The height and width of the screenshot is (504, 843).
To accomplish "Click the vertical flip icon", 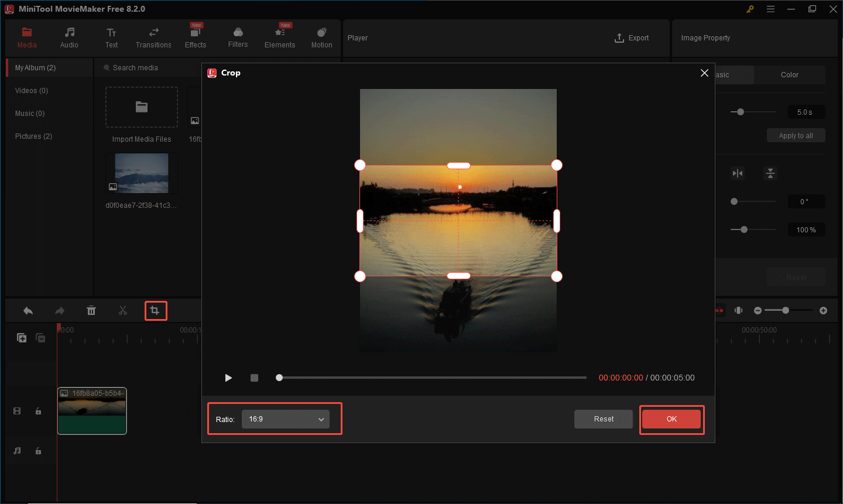I will pos(770,173).
